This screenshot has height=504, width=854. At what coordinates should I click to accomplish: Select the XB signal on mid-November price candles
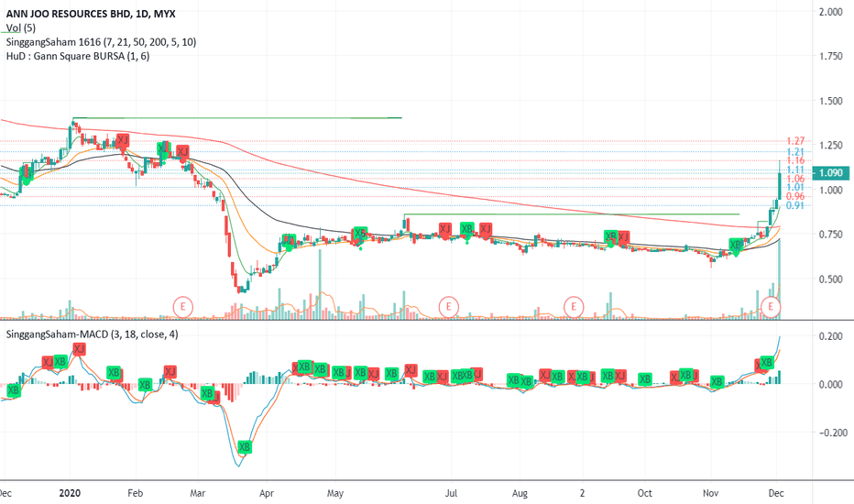coord(736,246)
